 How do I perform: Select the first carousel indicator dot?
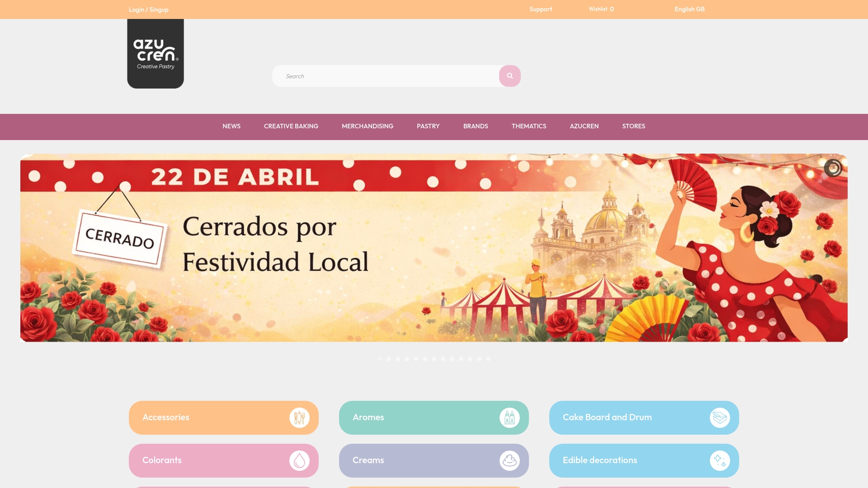point(380,358)
